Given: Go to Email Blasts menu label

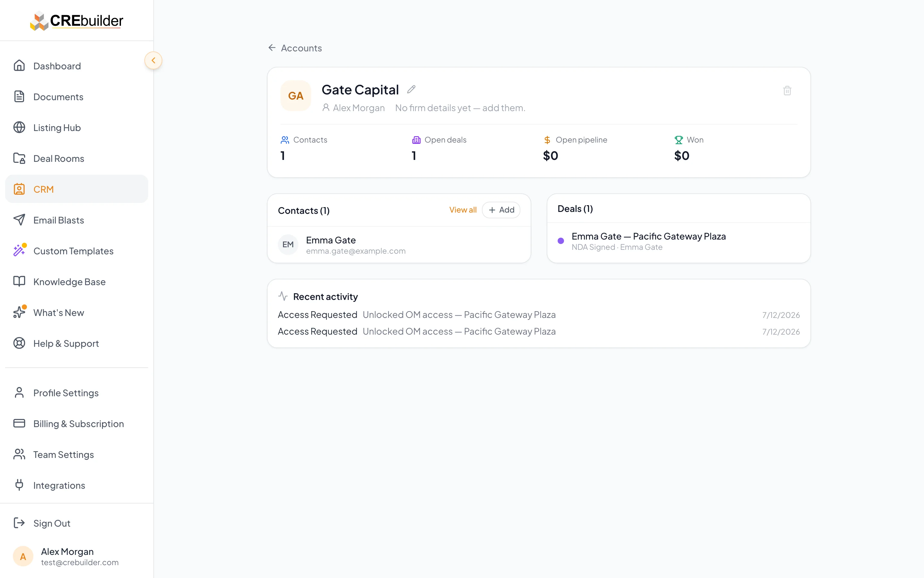Looking at the screenshot, I should click(58, 220).
